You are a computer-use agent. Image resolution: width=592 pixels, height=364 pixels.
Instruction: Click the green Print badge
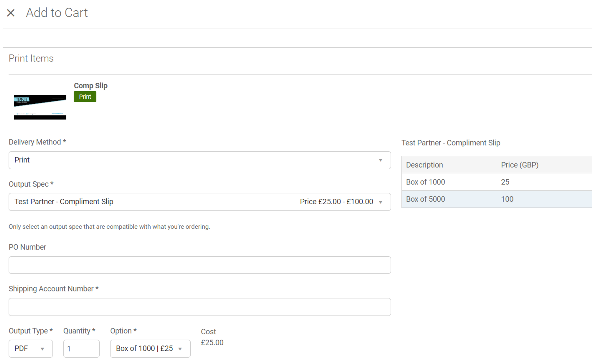point(85,97)
